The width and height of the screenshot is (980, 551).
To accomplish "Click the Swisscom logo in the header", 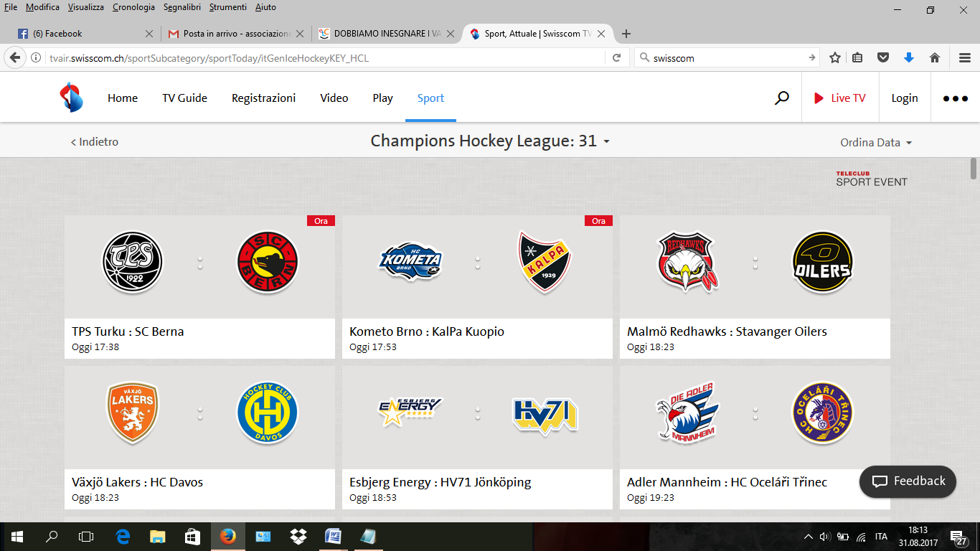I will pos(71,98).
